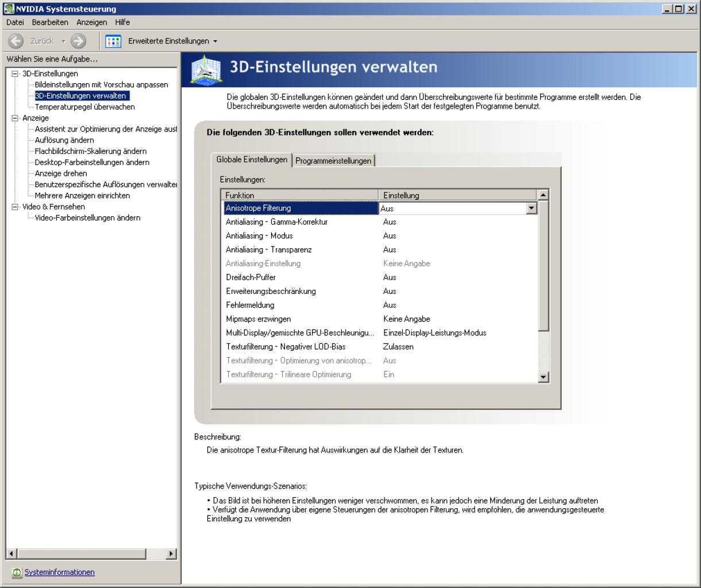Click the task tree horizontal scrollbar thumb
This screenshot has height=588, width=701.
point(81,554)
